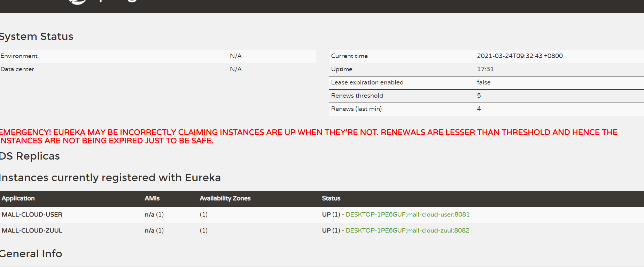644x267 pixels.
Task: Click the System Status heading
Action: [x=36, y=37]
